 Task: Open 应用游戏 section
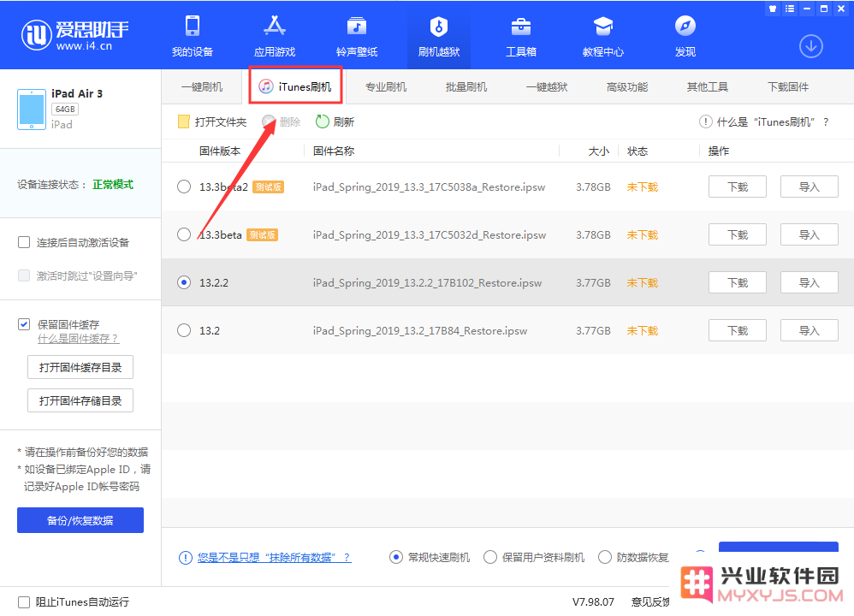coord(275,37)
